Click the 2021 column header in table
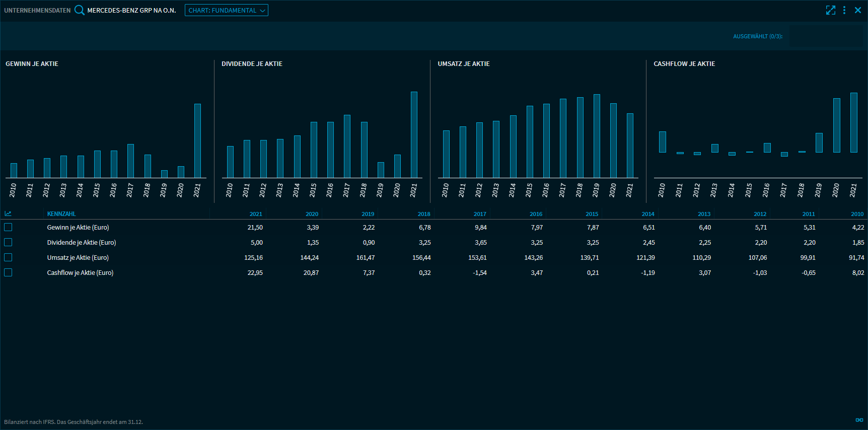This screenshot has width=868, height=430. 256,214
